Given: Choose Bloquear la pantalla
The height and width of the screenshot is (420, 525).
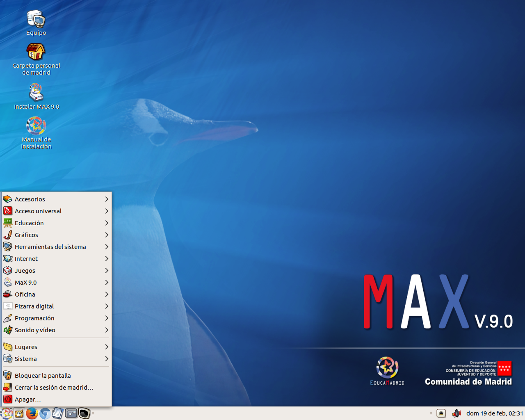Looking at the screenshot, I should 57,375.
